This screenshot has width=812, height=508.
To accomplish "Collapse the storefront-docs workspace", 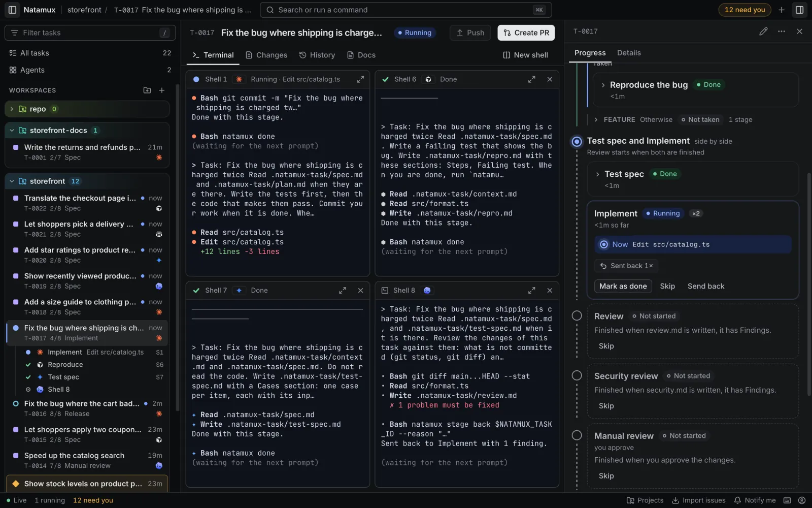I will pyautogui.click(x=12, y=131).
